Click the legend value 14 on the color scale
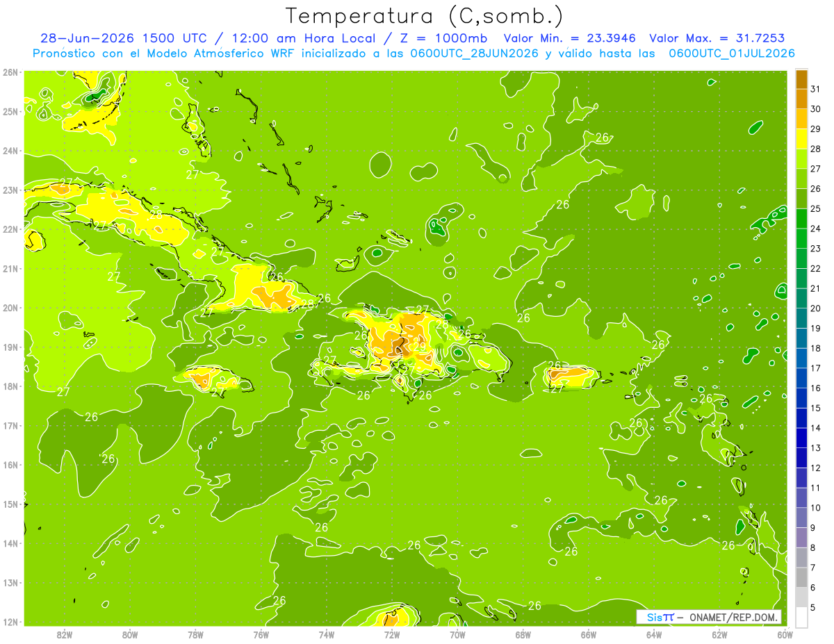Screen dimensions: 834x644 click(x=815, y=429)
